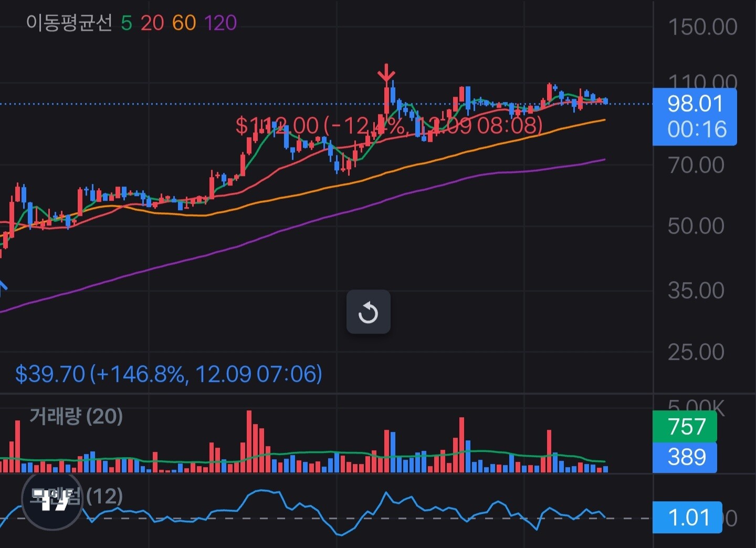Viewport: 756px width, 548px height.
Task: Tap the circular reset chart view button
Action: [x=368, y=312]
